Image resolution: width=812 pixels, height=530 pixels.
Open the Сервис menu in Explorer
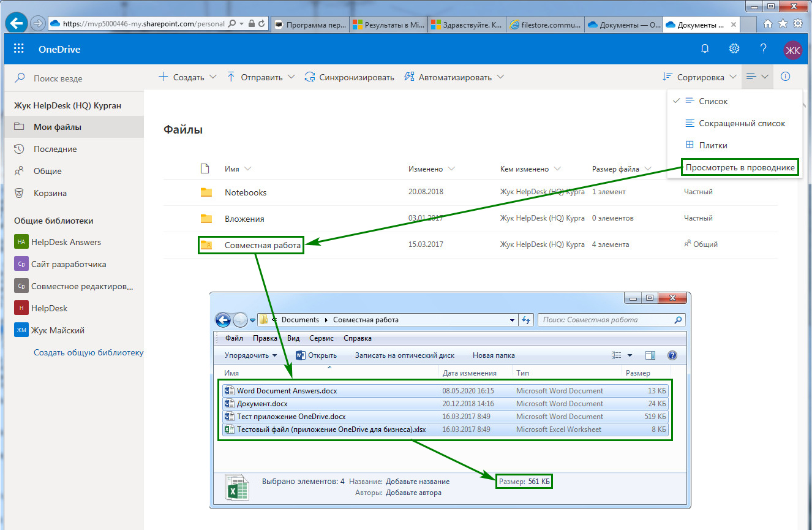[x=321, y=338]
